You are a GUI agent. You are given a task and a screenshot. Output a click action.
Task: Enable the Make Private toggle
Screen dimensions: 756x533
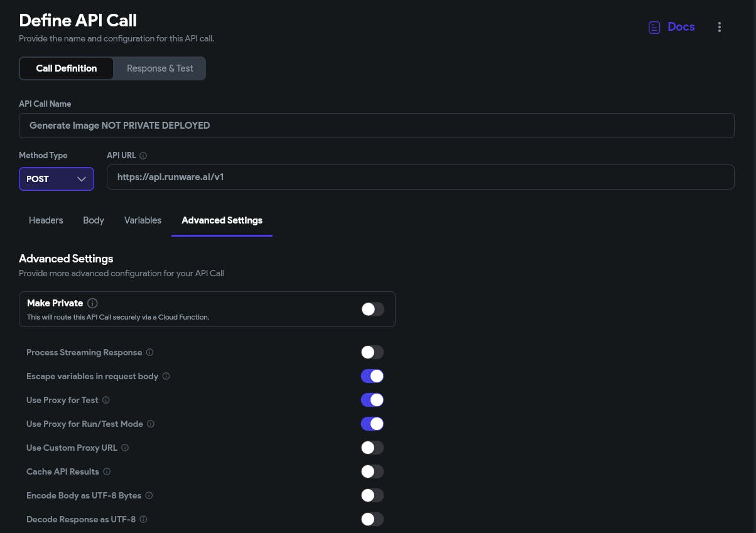372,309
